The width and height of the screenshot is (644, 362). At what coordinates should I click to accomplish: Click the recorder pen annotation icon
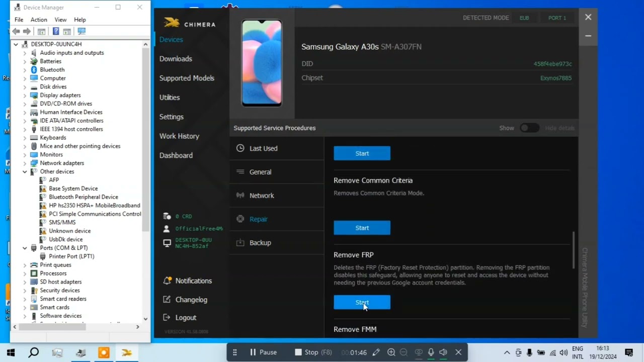pos(376,352)
